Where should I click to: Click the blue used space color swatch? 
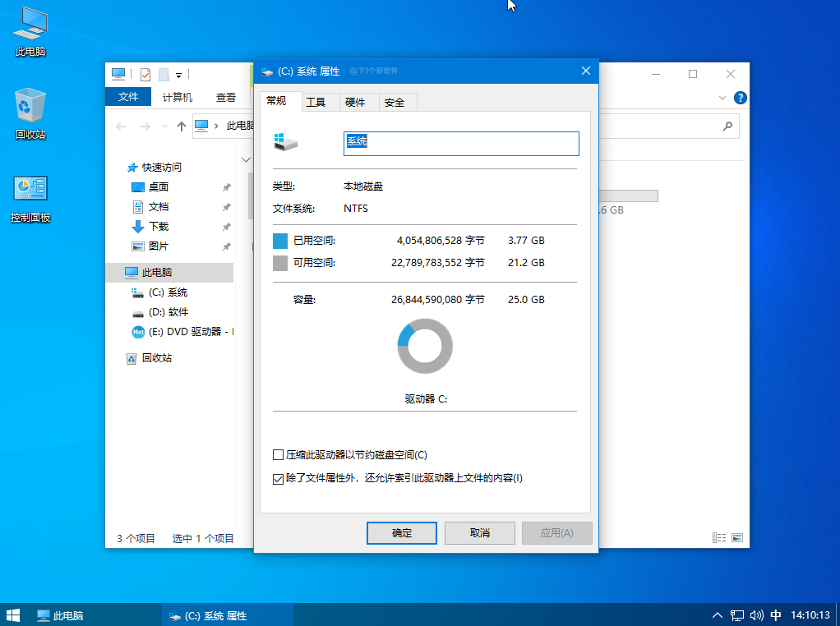[x=280, y=241]
